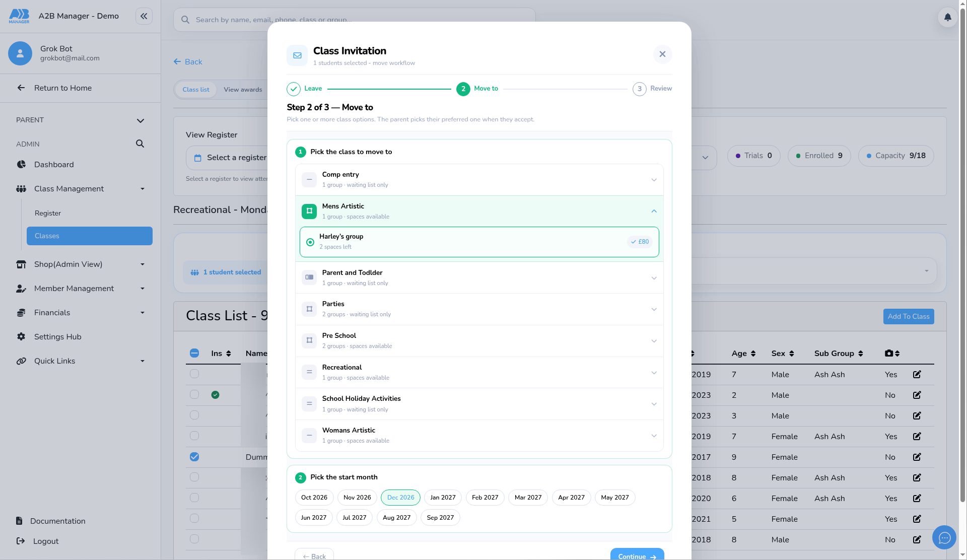
Task: Click the Logout arrow icon
Action: point(20,541)
